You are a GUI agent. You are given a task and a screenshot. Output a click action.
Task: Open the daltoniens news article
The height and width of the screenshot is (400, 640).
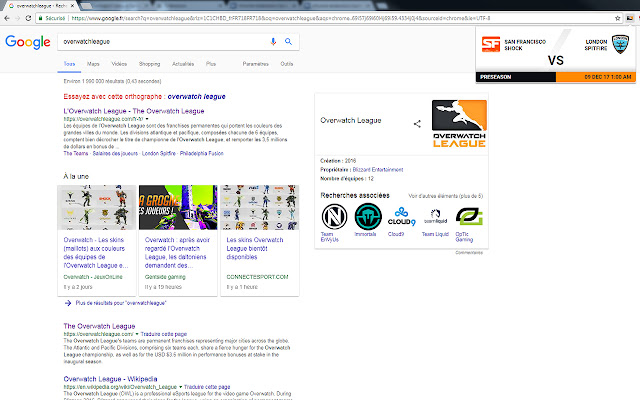[x=177, y=253]
